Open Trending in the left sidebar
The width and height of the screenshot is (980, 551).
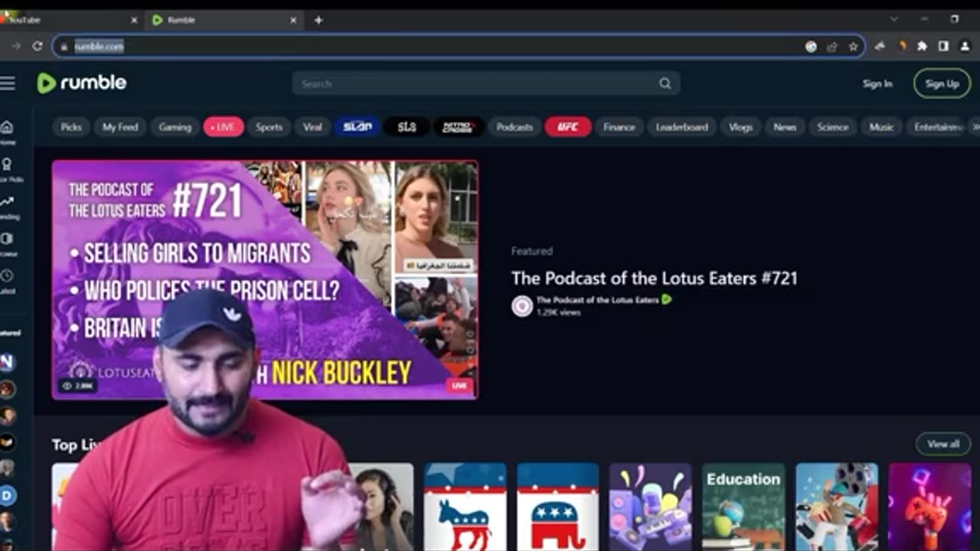[x=8, y=207]
